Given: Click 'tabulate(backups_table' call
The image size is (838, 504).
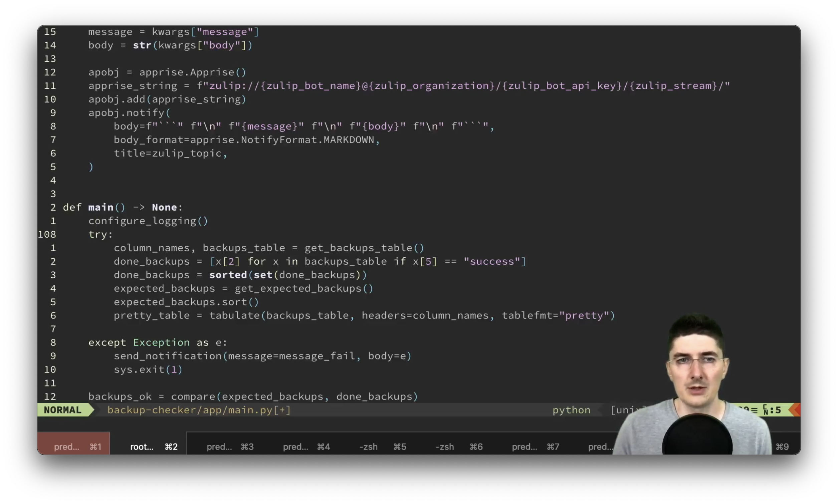Looking at the screenshot, I should (279, 315).
